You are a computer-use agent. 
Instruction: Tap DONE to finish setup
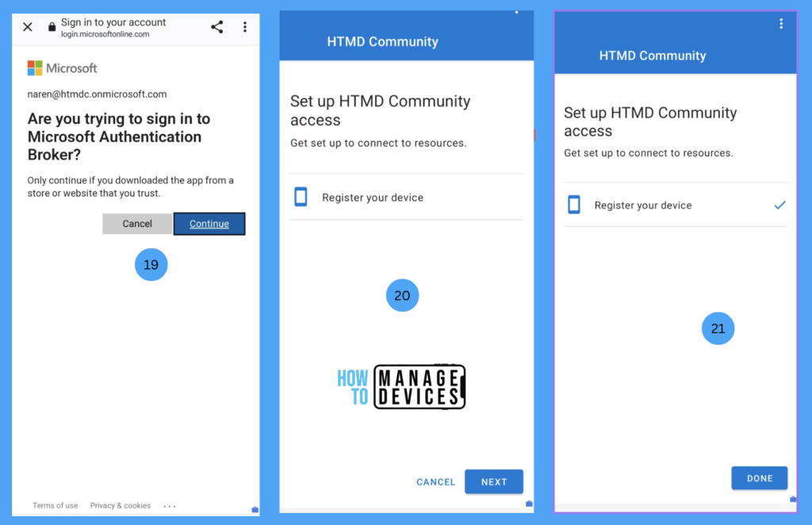pos(759,478)
